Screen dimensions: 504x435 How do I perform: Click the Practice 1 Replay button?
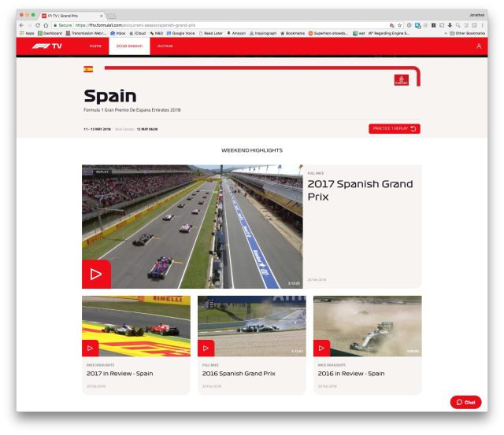pyautogui.click(x=394, y=129)
